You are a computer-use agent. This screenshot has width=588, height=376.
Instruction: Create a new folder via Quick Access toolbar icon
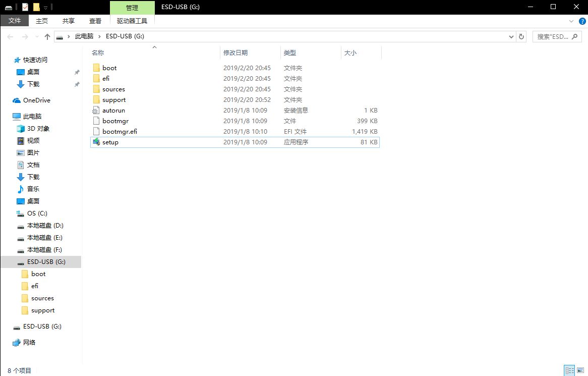36,7
